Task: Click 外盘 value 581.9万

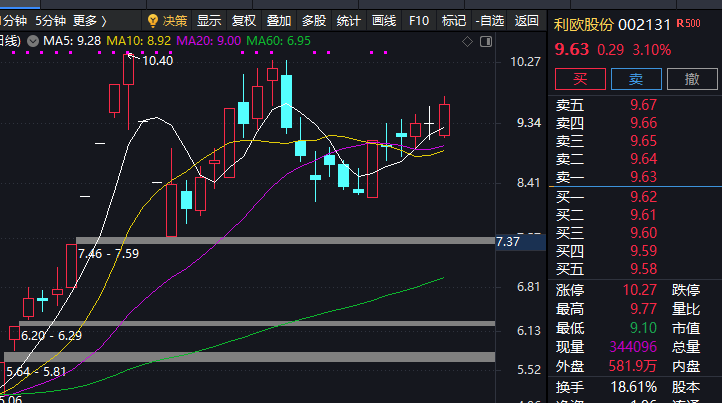Action: [633, 366]
